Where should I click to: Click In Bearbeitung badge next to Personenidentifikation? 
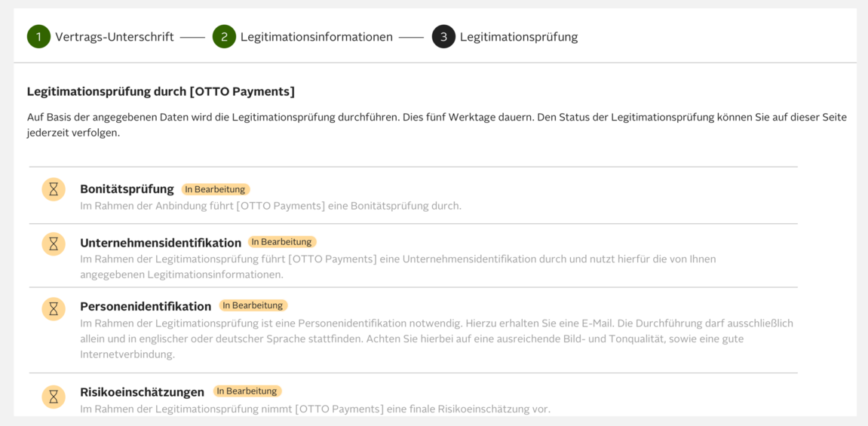click(253, 305)
